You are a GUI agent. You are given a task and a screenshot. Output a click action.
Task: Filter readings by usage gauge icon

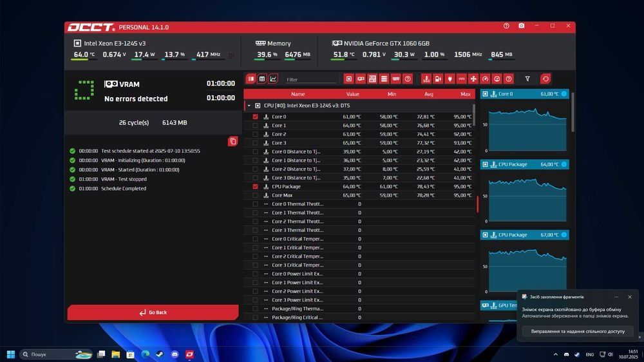tap(497, 79)
